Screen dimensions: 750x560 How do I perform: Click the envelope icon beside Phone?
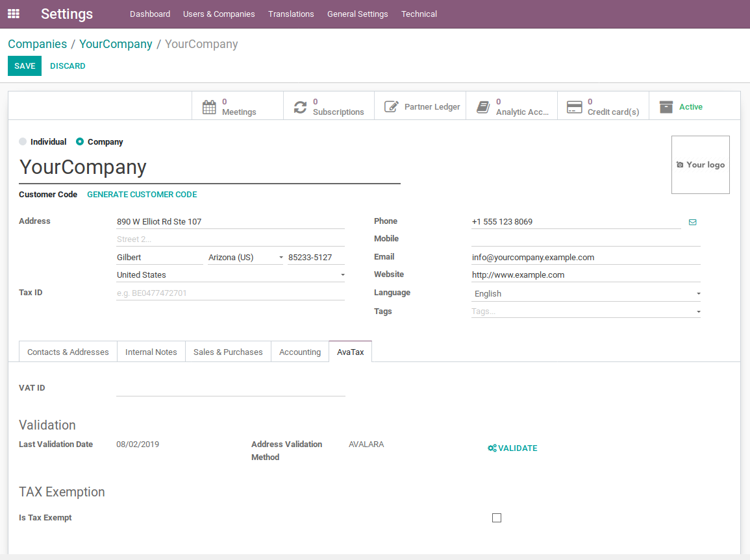coord(692,222)
